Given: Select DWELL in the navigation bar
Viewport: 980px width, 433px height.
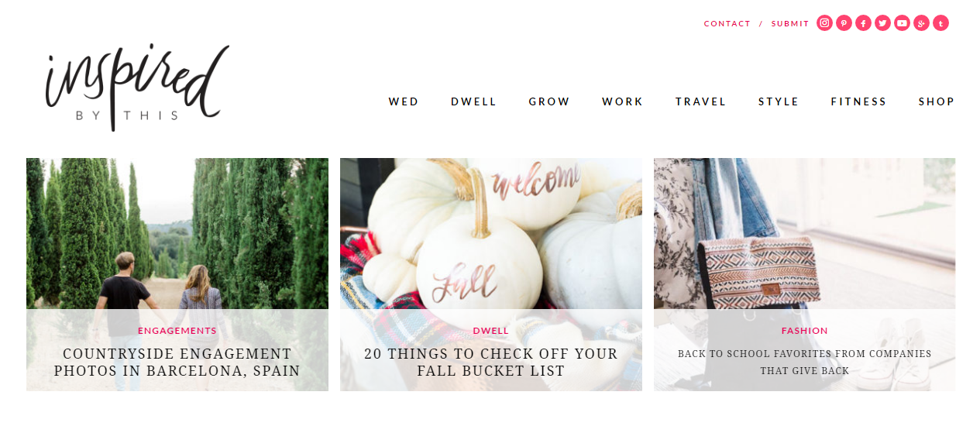Looking at the screenshot, I should coord(474,101).
